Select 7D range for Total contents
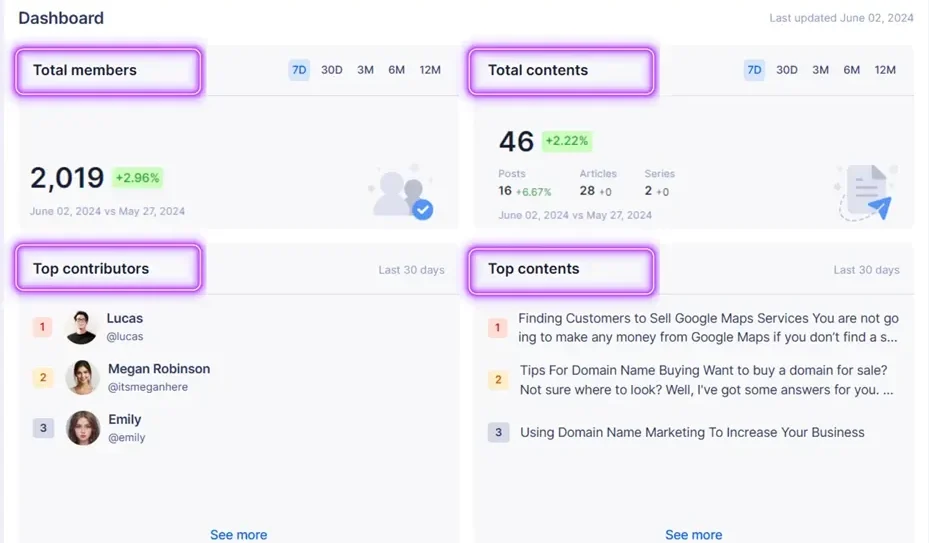 click(x=754, y=70)
